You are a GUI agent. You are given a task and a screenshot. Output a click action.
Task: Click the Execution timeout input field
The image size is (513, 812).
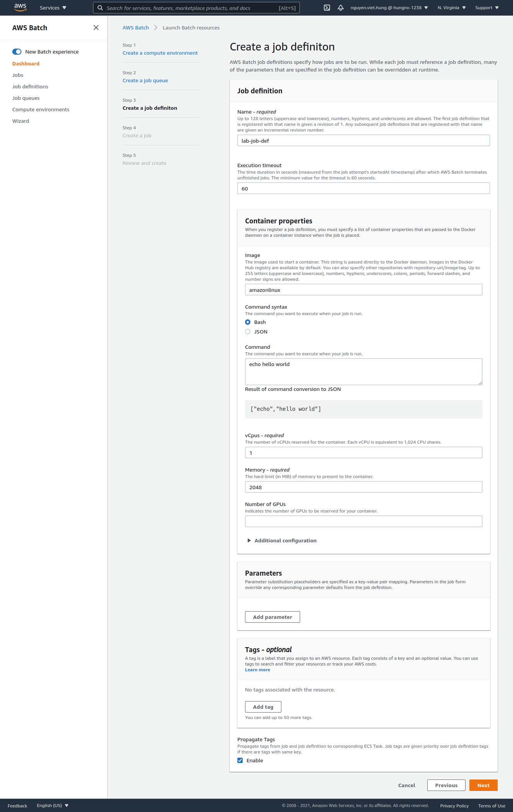coord(363,188)
